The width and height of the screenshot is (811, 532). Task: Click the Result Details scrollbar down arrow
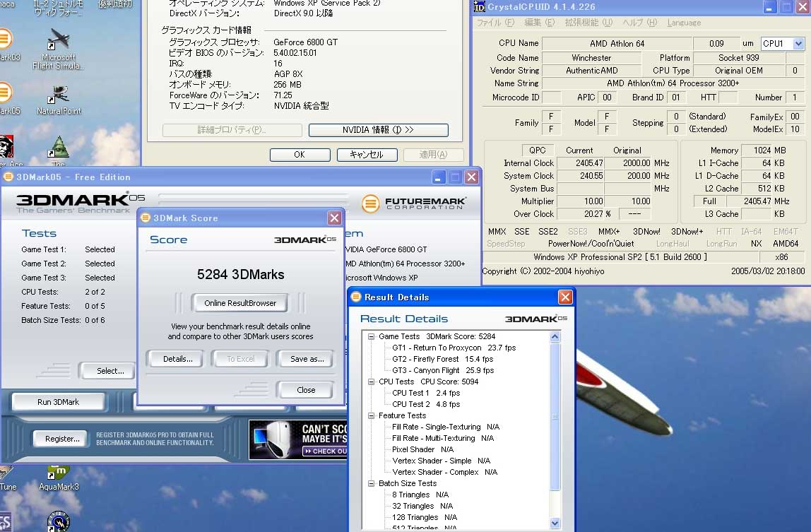pyautogui.click(x=555, y=524)
